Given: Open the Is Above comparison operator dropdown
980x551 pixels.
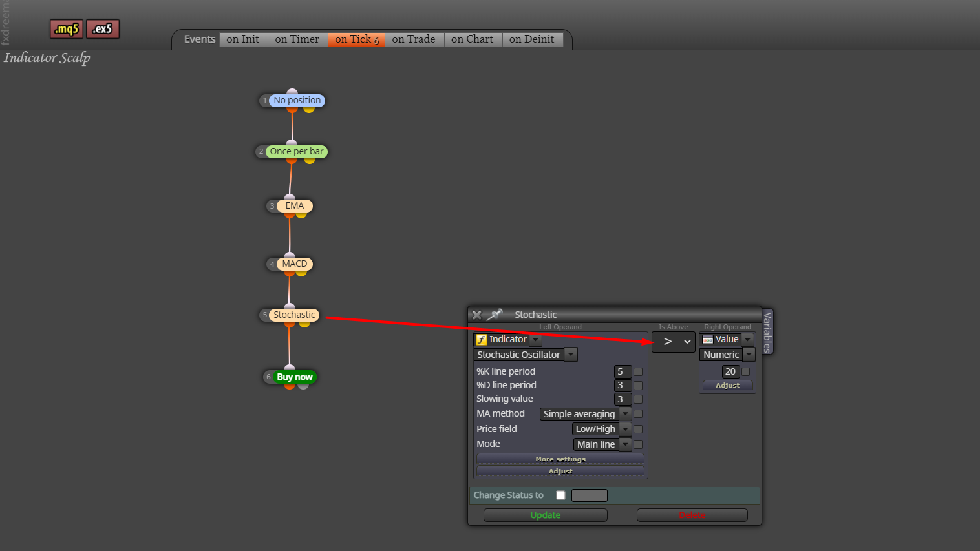Looking at the screenshot, I should click(674, 342).
